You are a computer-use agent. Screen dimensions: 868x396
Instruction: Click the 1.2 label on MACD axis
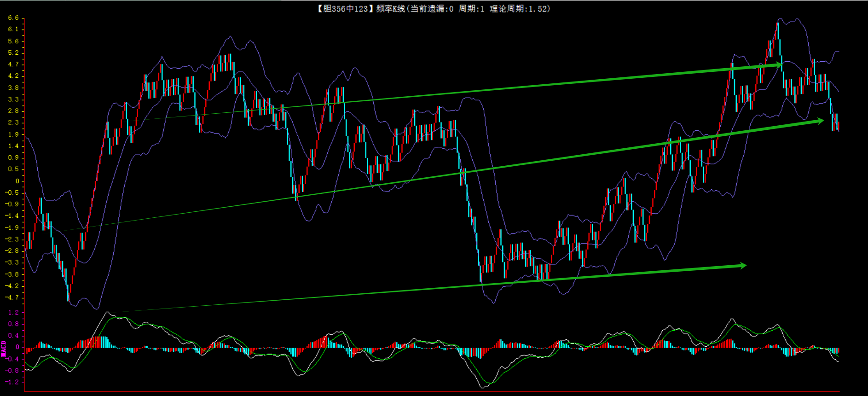pyautogui.click(x=13, y=313)
